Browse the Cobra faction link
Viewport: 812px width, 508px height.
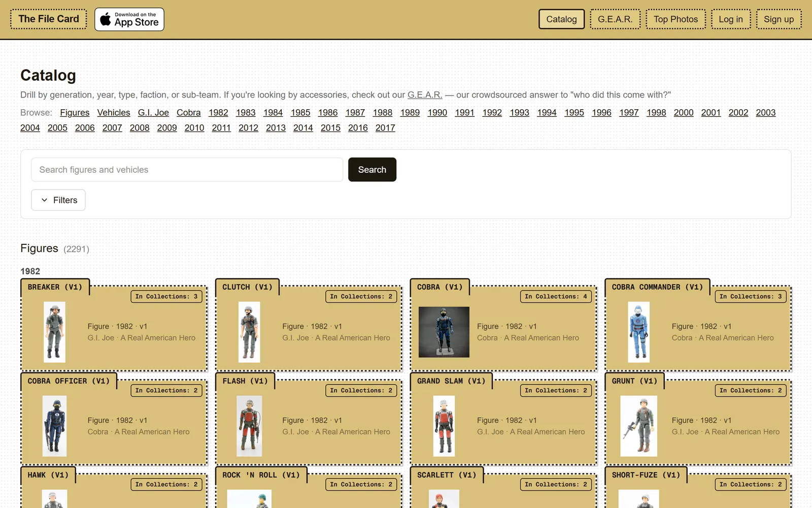point(188,113)
